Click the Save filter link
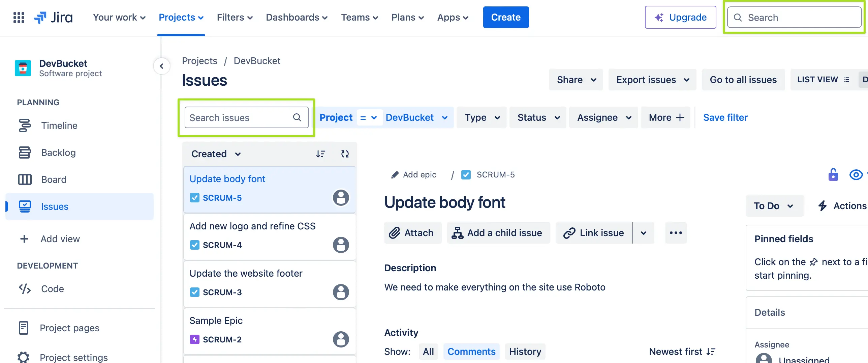Image resolution: width=868 pixels, height=363 pixels. (x=725, y=117)
